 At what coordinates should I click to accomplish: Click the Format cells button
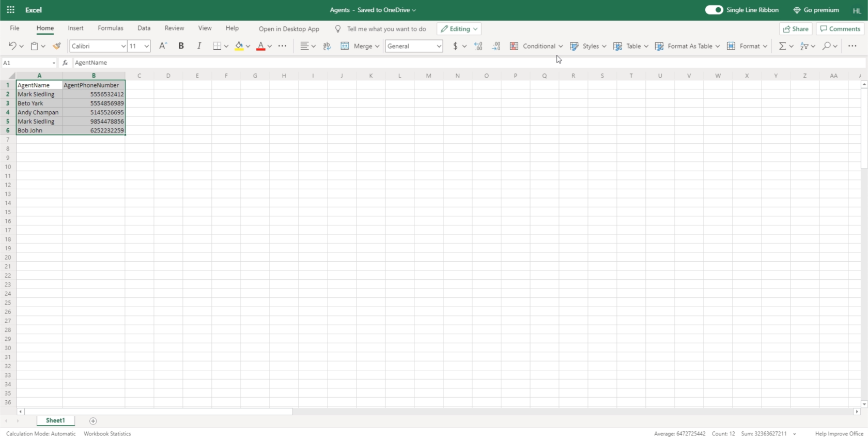click(x=747, y=46)
